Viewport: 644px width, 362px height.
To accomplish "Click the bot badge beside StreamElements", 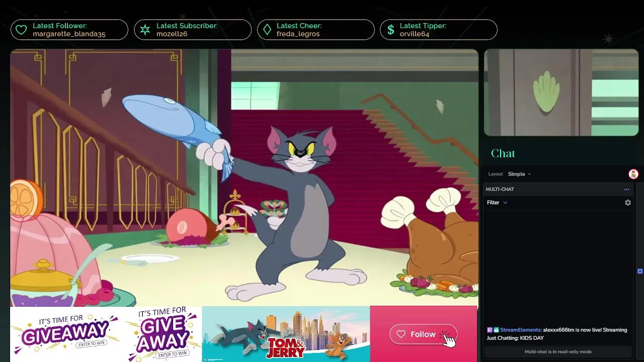I will (x=496, y=330).
